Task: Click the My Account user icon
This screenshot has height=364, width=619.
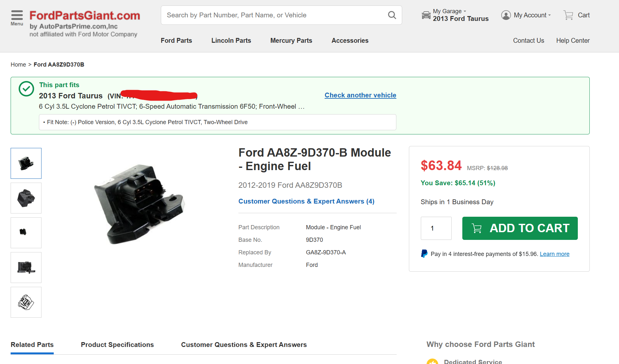Action: (506, 15)
